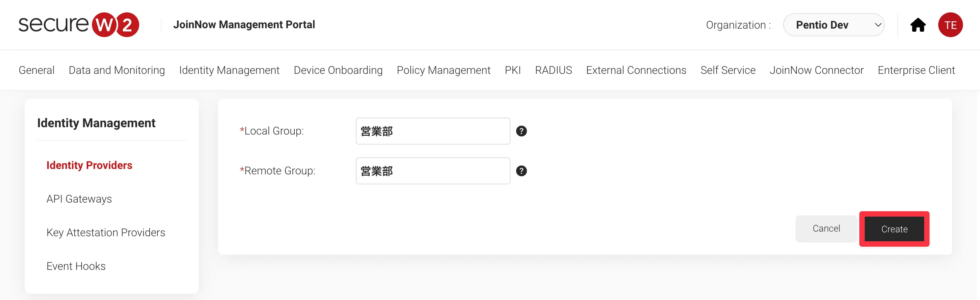The height and width of the screenshot is (300, 980).
Task: Show help for Remote Group field
Action: pos(521,171)
